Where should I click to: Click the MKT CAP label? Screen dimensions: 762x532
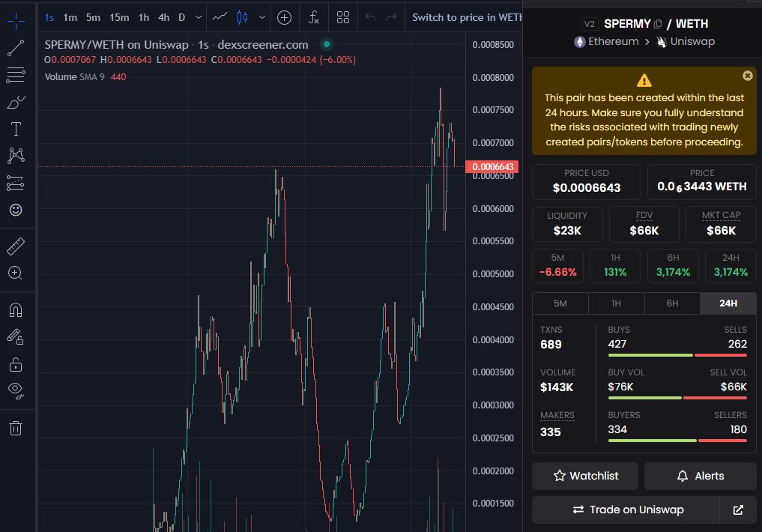[722, 215]
